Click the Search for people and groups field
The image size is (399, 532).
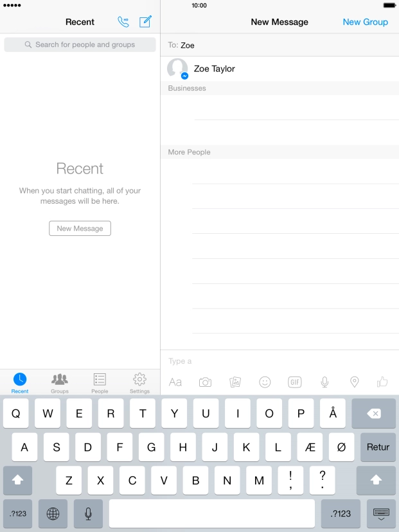click(x=80, y=44)
